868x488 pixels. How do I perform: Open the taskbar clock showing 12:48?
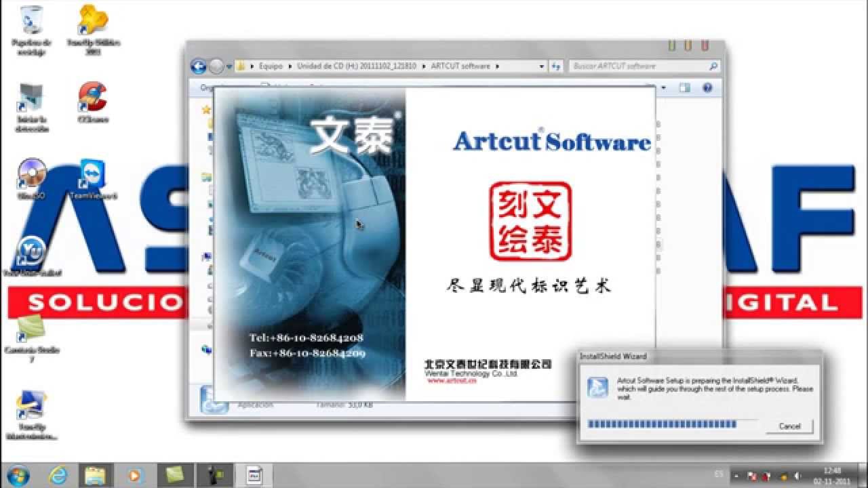[831, 474]
